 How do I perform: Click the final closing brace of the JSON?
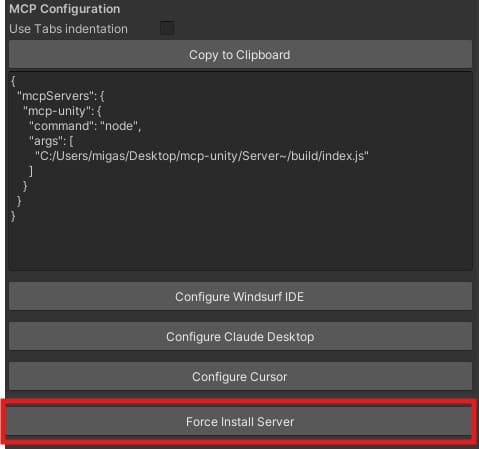(13, 216)
